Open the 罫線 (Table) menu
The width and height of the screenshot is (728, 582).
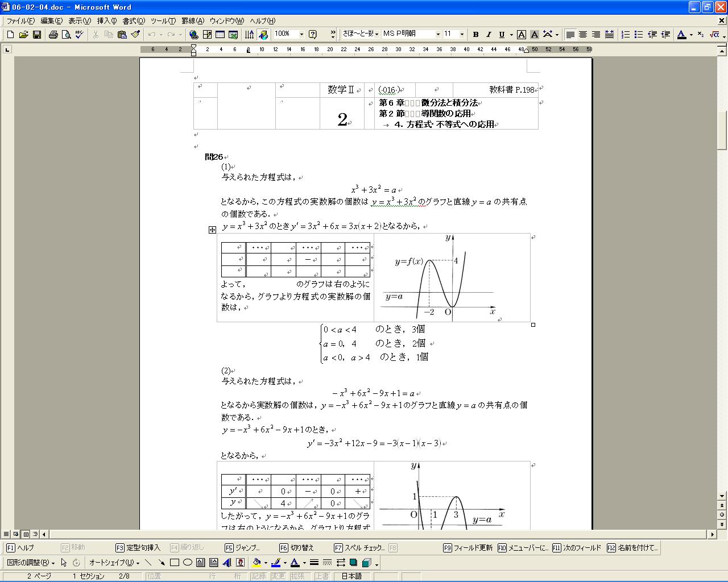(192, 21)
